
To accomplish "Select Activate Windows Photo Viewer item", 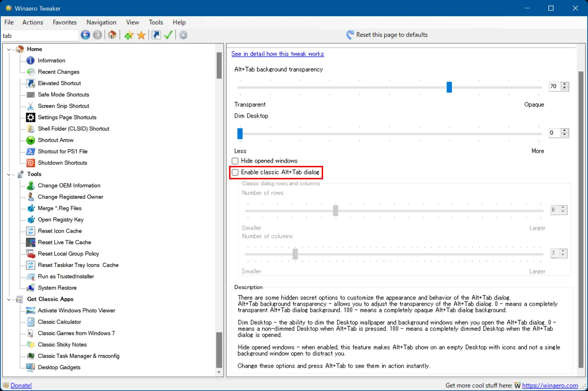I will pos(76,310).
